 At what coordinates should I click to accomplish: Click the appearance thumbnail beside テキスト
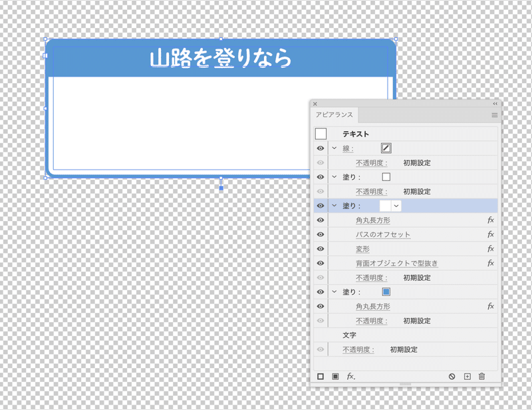[321, 134]
